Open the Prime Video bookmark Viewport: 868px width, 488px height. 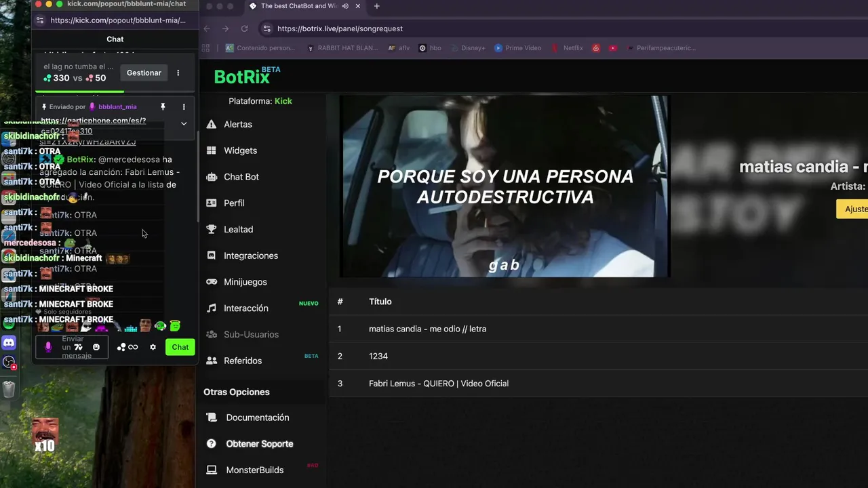coord(518,48)
